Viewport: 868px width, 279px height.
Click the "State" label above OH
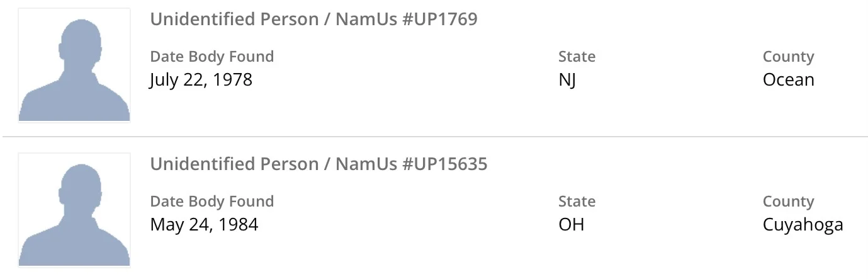[x=577, y=202]
